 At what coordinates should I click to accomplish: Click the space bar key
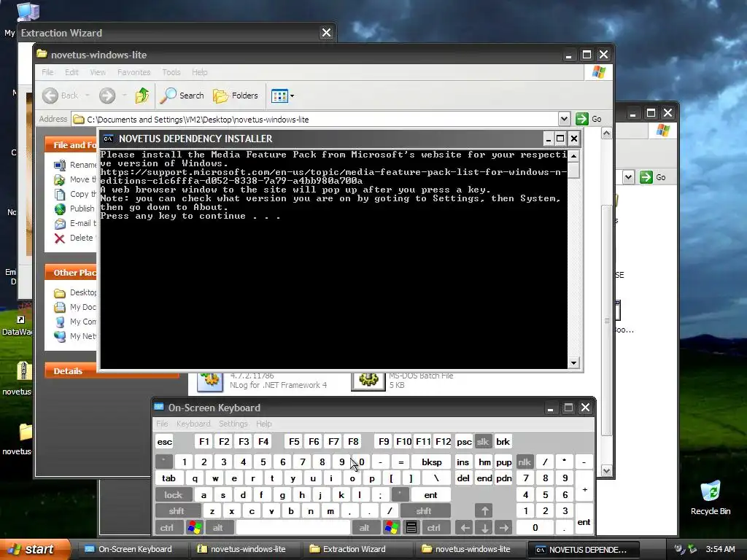tap(293, 528)
